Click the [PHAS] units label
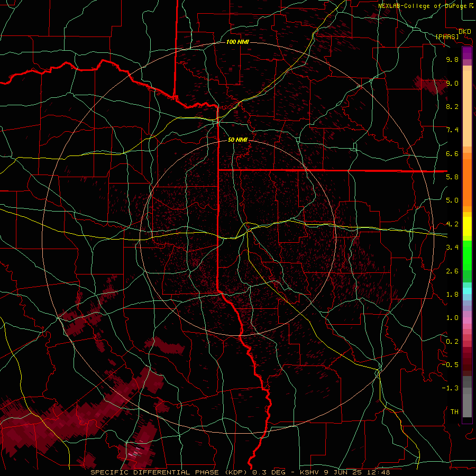This screenshot has width=476, height=476. pyautogui.click(x=447, y=37)
